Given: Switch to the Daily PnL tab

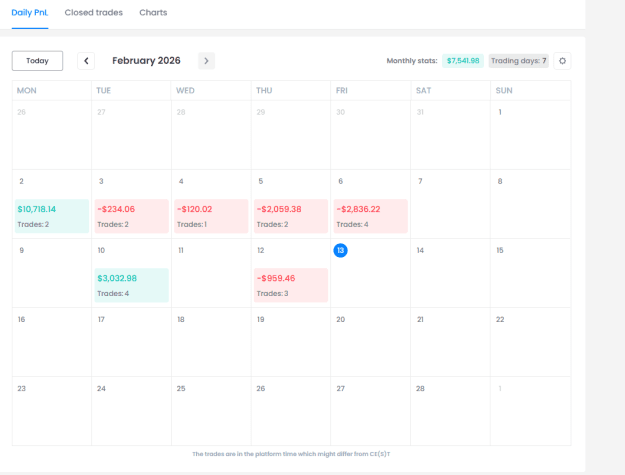Looking at the screenshot, I should point(30,13).
